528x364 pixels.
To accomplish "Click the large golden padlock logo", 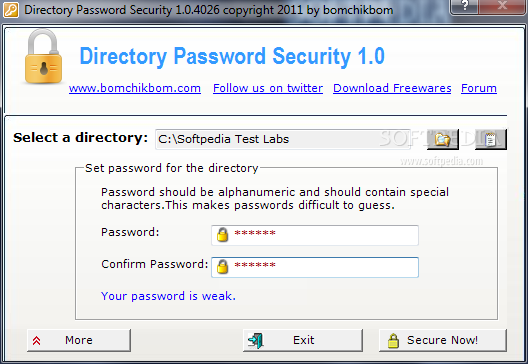I will (x=43, y=57).
